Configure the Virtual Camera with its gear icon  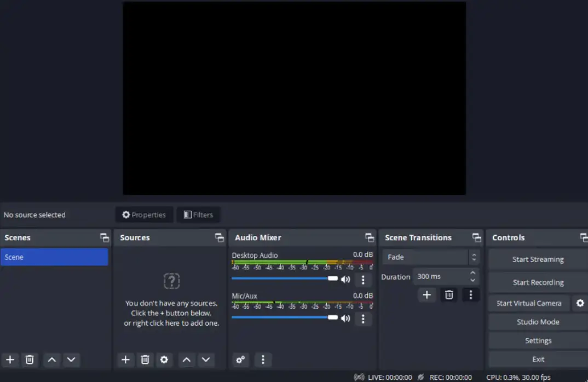pyautogui.click(x=580, y=303)
